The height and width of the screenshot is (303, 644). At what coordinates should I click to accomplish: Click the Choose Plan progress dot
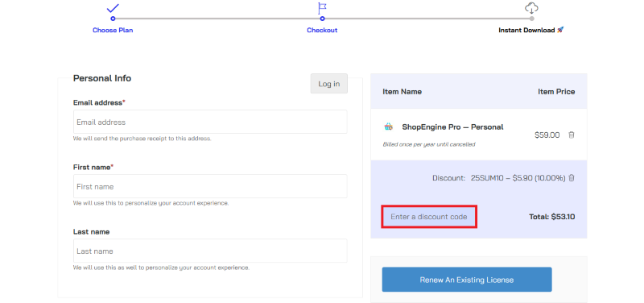(113, 19)
